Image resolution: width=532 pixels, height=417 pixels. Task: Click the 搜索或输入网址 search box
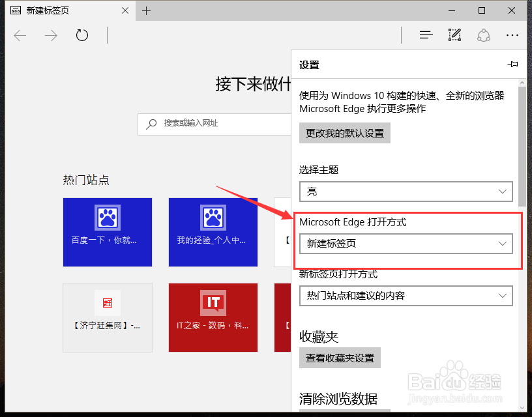(214, 124)
